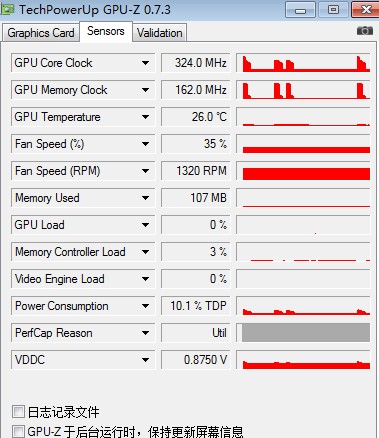The image size is (379, 438).
Task: Toggle the refresh-in-background checkbox
Action: tap(18, 431)
